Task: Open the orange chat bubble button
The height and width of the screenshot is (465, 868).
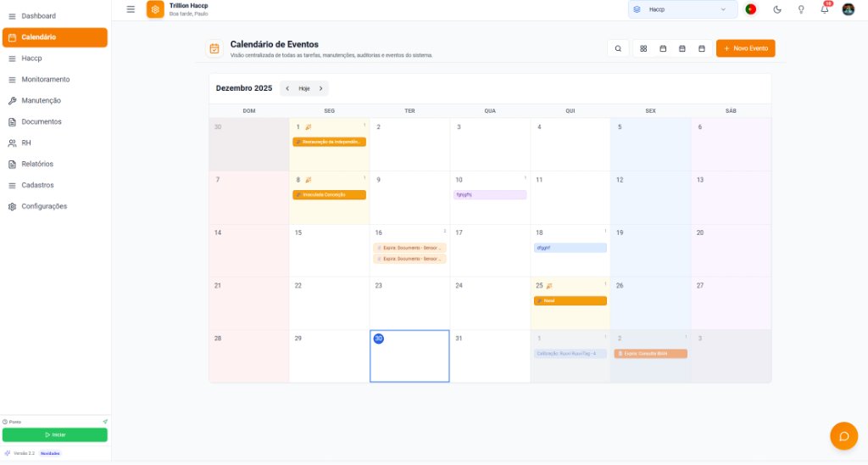Action: coord(843,436)
